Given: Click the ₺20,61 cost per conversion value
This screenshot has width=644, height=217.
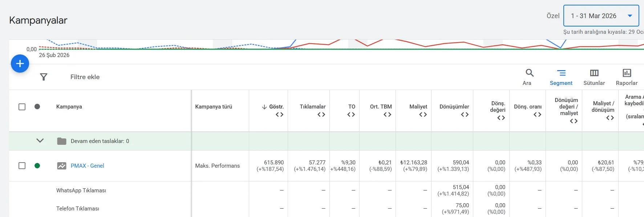Looking at the screenshot, I should point(606,163).
